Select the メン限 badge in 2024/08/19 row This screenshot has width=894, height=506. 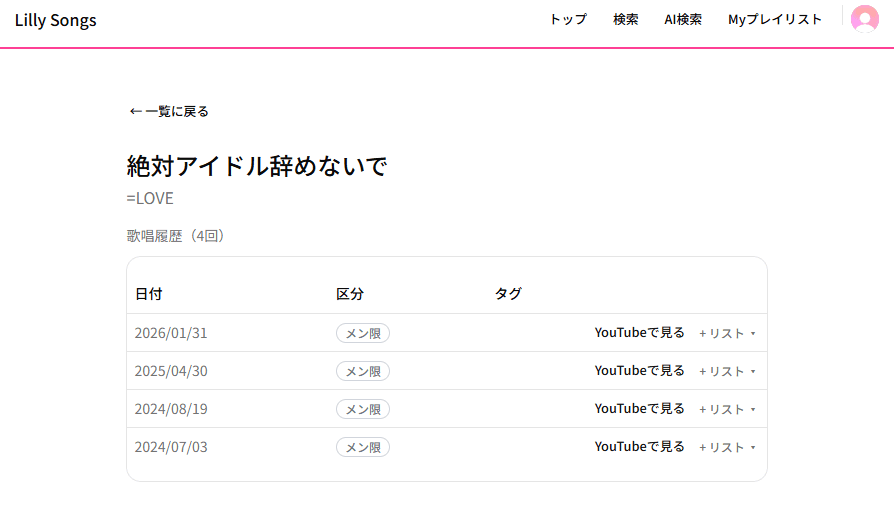[363, 409]
